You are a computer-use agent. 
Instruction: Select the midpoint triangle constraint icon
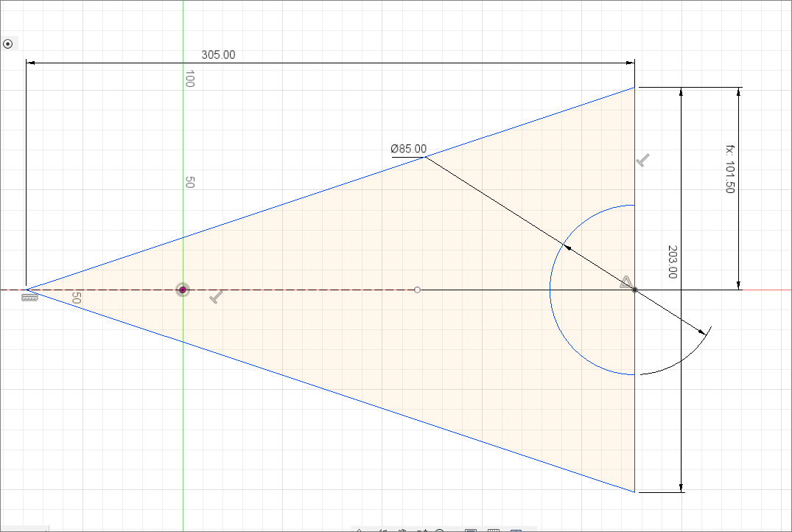(x=625, y=282)
